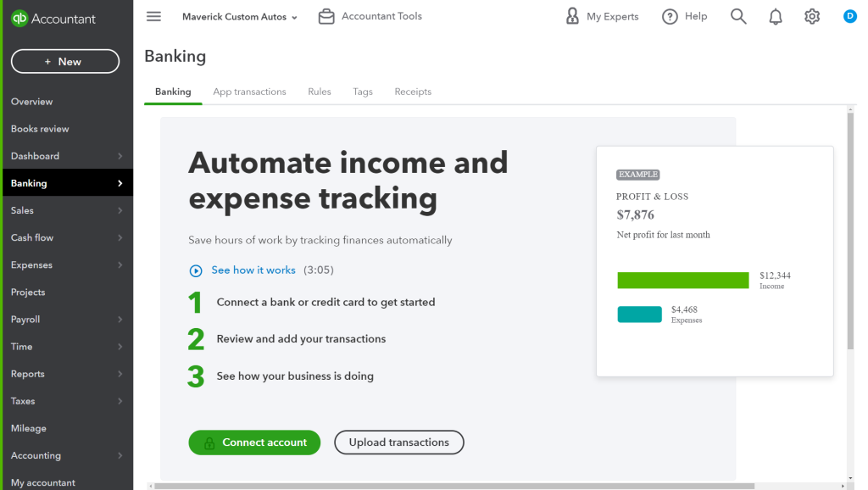Viewport: 868px width, 490px height.
Task: Click the + New button
Action: pyautogui.click(x=65, y=61)
